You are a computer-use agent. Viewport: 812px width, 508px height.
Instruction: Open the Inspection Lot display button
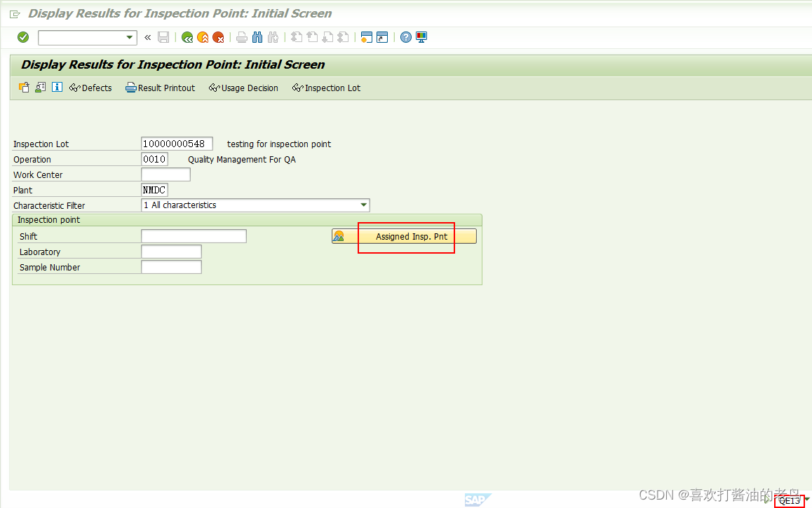[x=326, y=88]
